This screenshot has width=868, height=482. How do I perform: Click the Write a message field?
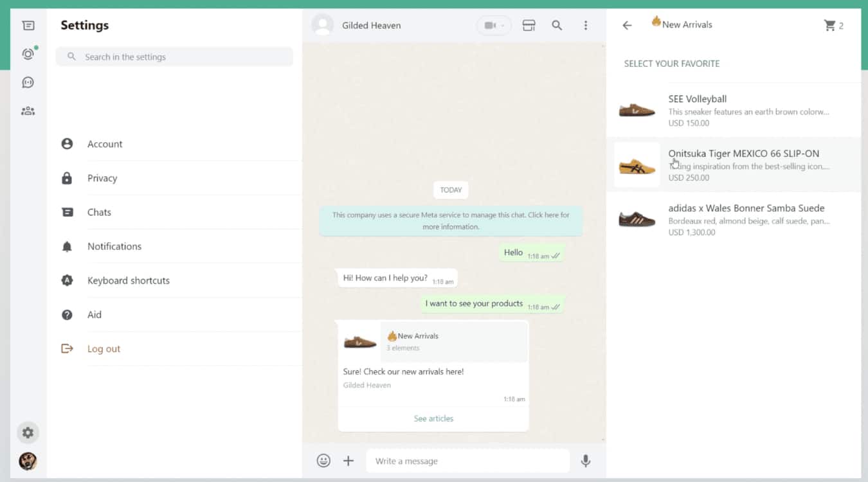click(x=467, y=461)
